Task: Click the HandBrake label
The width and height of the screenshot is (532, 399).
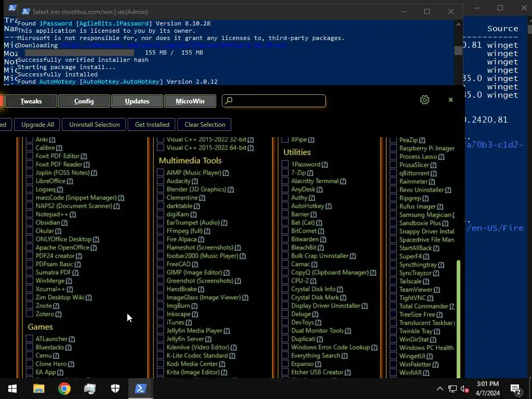Action: (181, 289)
